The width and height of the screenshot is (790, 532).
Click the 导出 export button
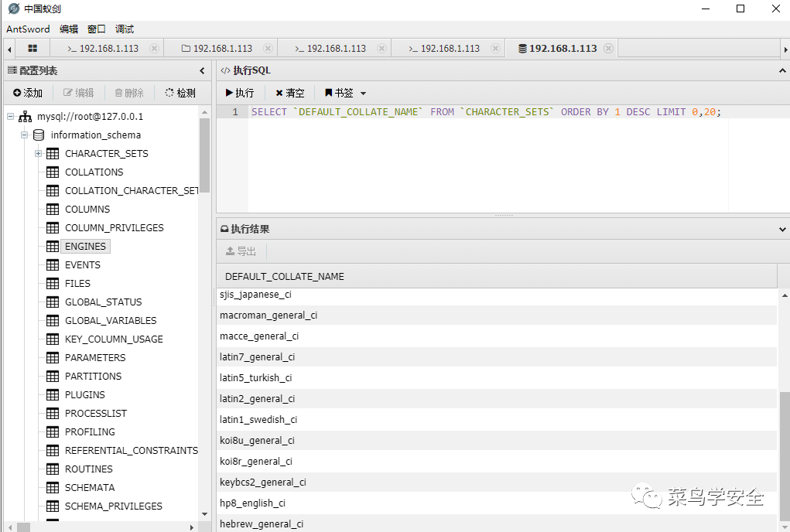click(241, 251)
